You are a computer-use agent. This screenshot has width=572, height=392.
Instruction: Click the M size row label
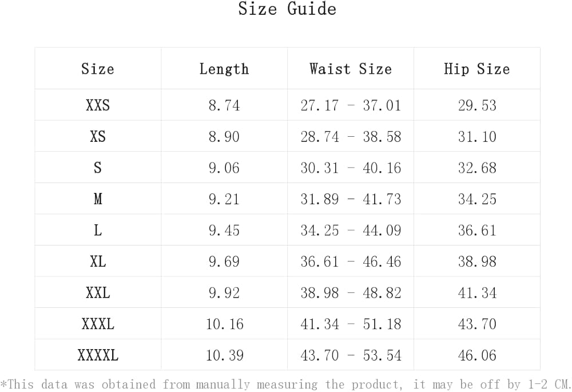point(98,199)
